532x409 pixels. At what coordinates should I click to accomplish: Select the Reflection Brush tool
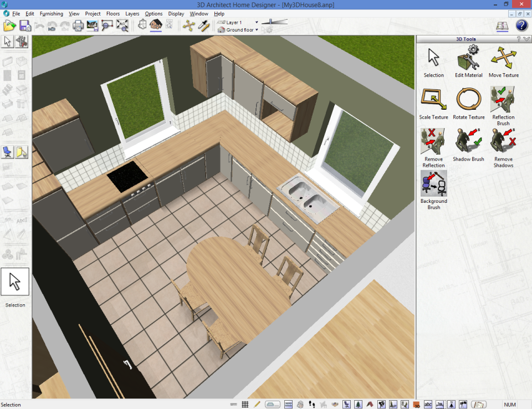pyautogui.click(x=503, y=105)
